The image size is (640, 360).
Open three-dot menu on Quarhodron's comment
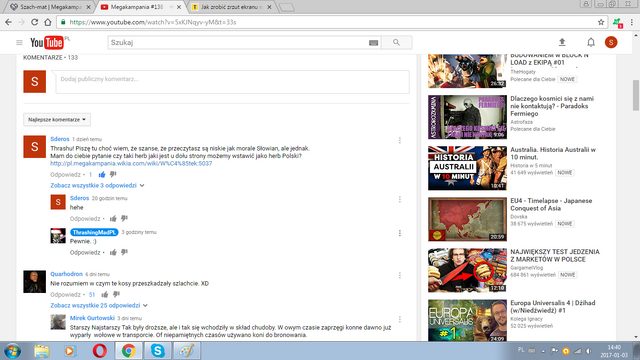tap(400, 276)
